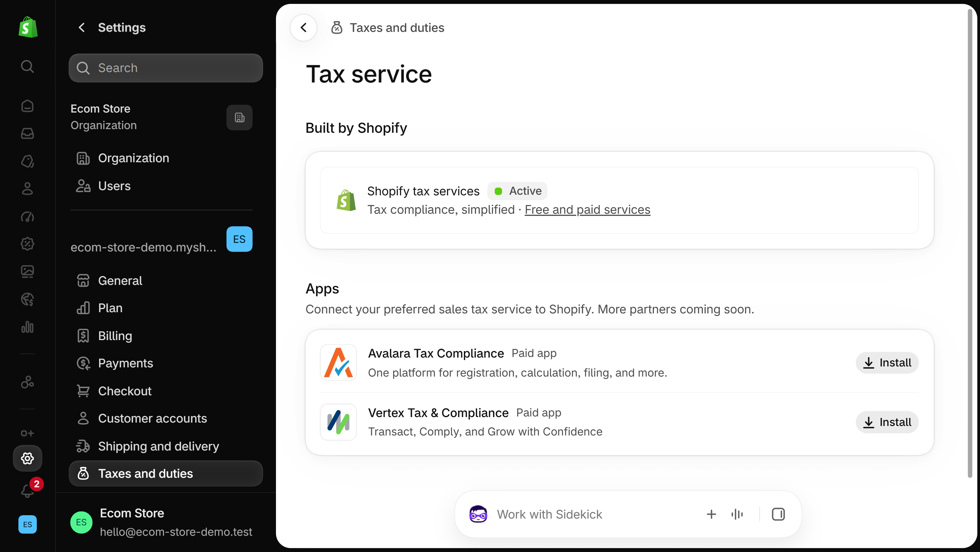Click the vertical scrollbar on the right
This screenshot has width=980, height=552.
[970, 243]
